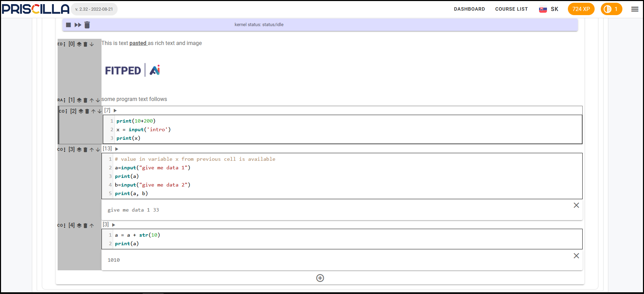Stop the kernel with the square button
The width and height of the screenshot is (644, 294).
coord(68,25)
